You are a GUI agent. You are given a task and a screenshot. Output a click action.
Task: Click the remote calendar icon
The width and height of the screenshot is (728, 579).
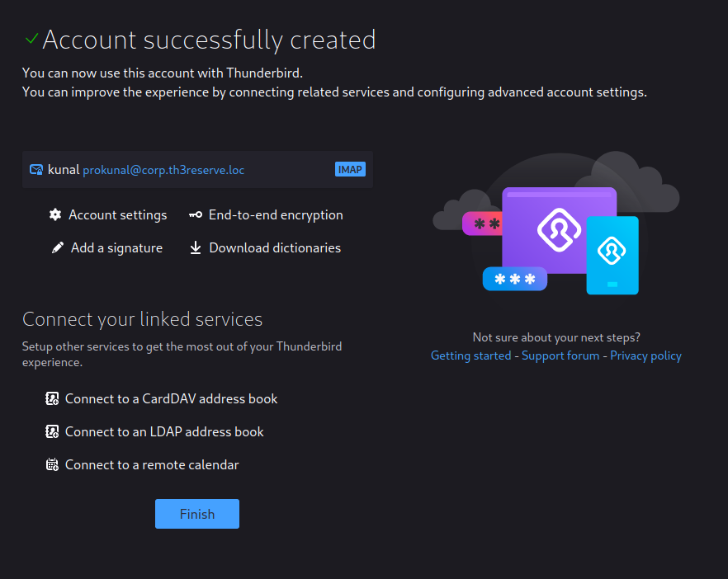pyautogui.click(x=52, y=464)
